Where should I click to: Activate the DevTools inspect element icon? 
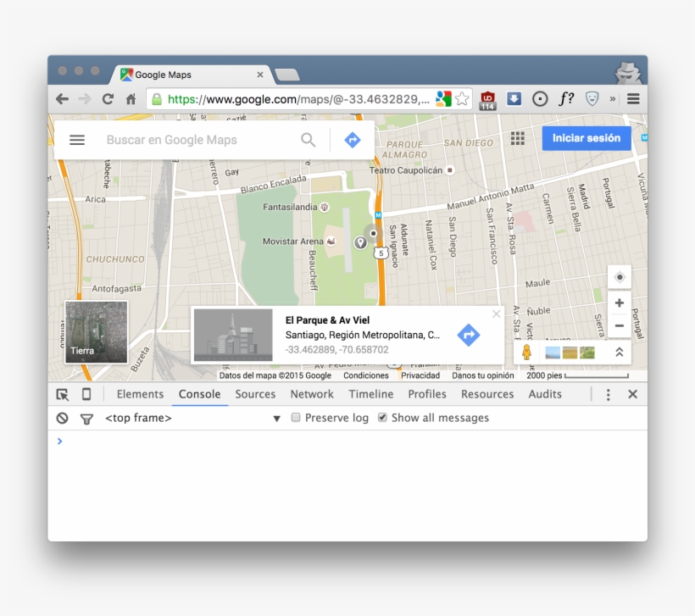tap(63, 394)
